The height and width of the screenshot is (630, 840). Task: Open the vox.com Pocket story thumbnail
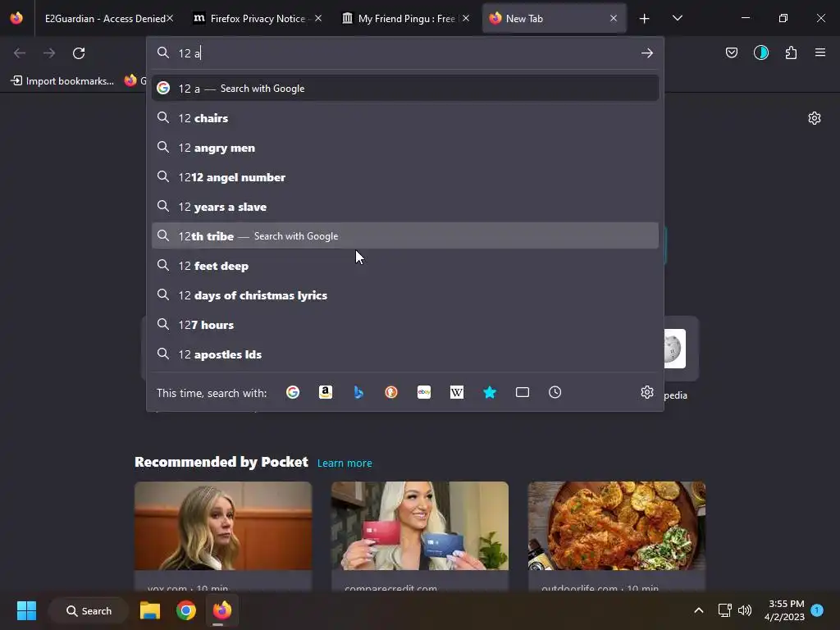click(x=223, y=526)
